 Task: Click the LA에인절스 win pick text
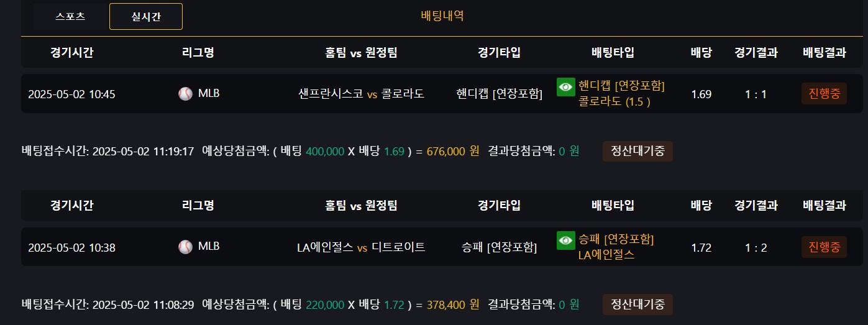click(x=606, y=254)
